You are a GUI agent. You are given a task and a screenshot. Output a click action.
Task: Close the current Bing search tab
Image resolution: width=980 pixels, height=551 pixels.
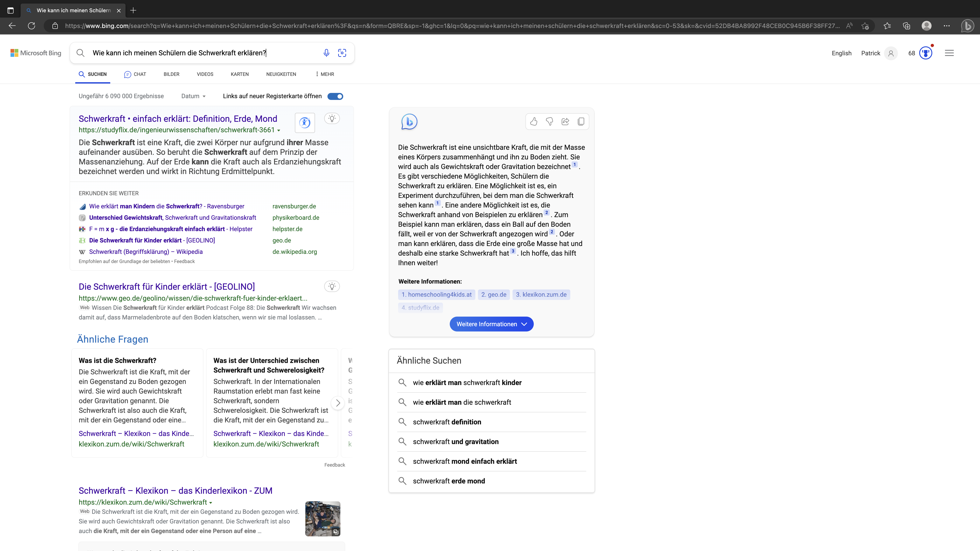[119, 11]
